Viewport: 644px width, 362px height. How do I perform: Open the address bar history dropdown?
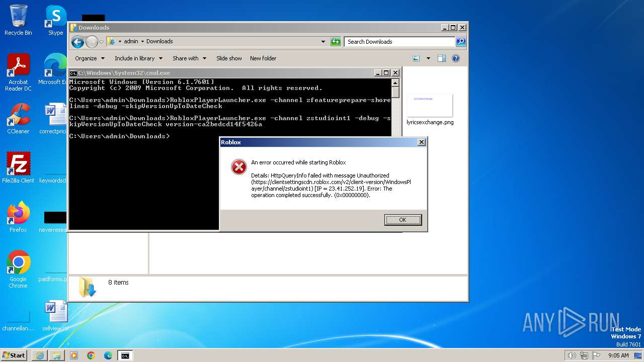[x=323, y=42]
